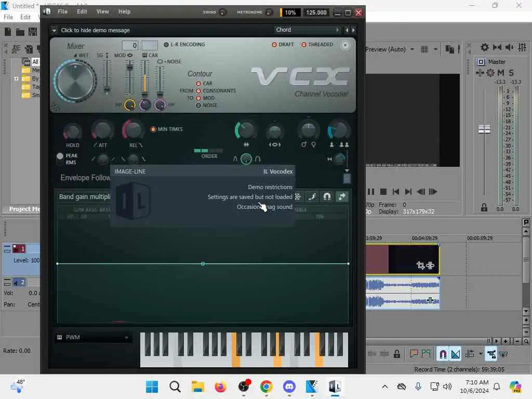This screenshot has height=399, width=532.
Task: Click the yellow high-pass filter knob
Action: (x=129, y=105)
